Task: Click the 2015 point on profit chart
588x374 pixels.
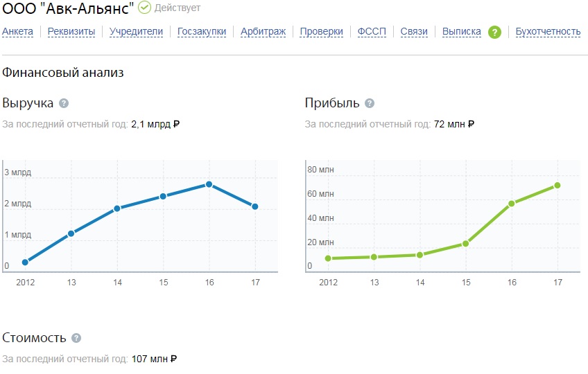Action: tap(466, 244)
